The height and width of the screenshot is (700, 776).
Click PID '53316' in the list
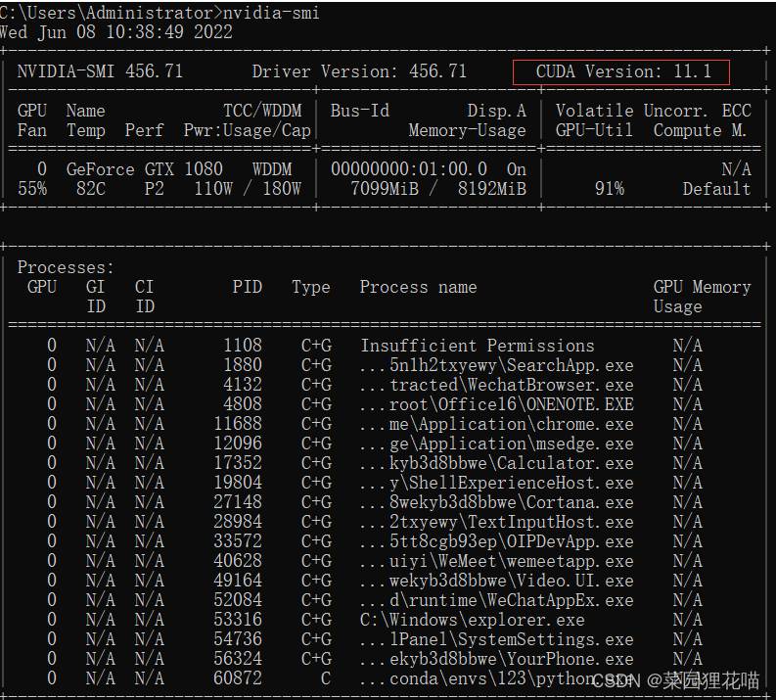(x=238, y=620)
